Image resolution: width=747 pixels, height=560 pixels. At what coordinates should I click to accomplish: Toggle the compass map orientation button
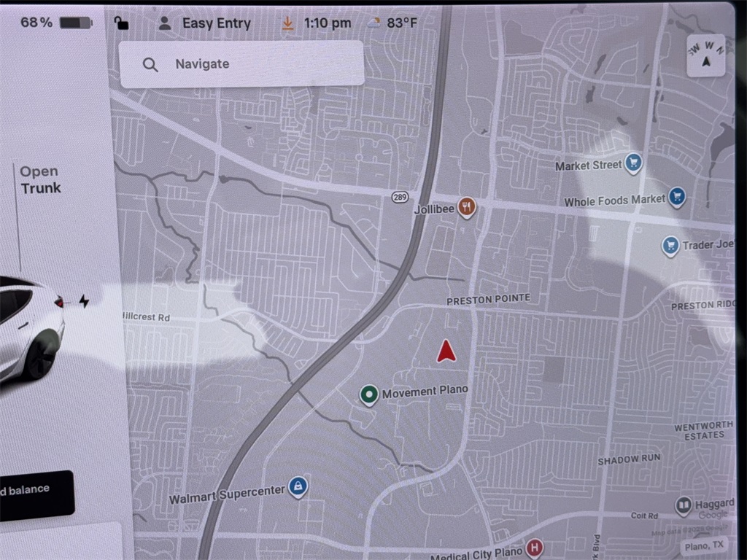coord(706,55)
